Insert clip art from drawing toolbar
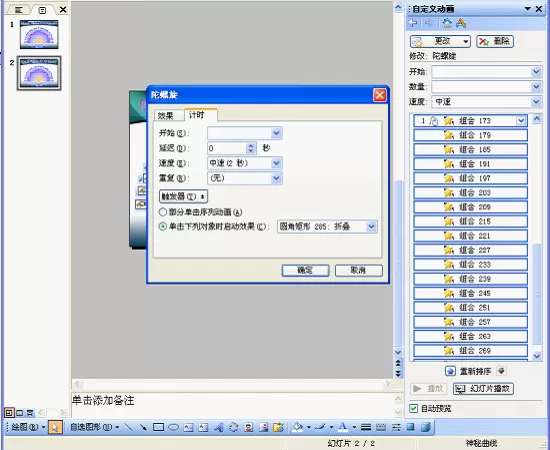The image size is (550, 450). (x=249, y=427)
